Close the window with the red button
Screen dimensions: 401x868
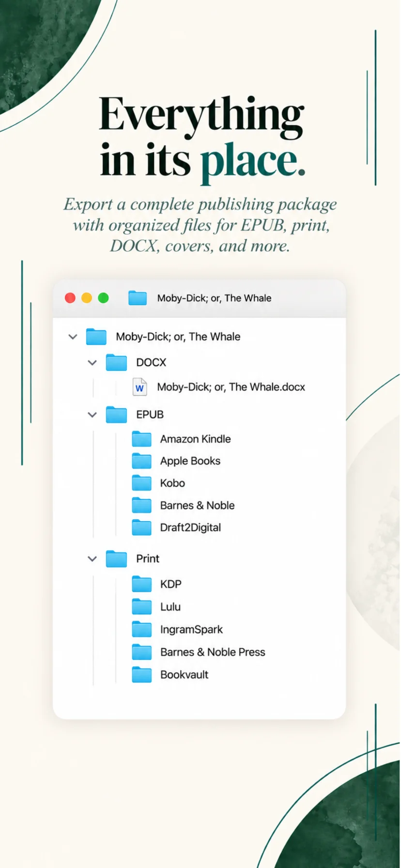click(x=70, y=298)
